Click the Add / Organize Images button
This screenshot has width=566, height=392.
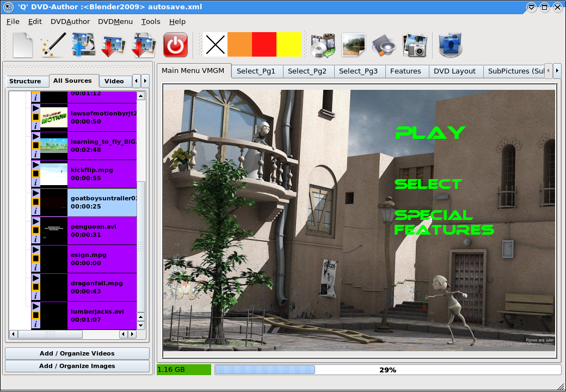tap(77, 366)
